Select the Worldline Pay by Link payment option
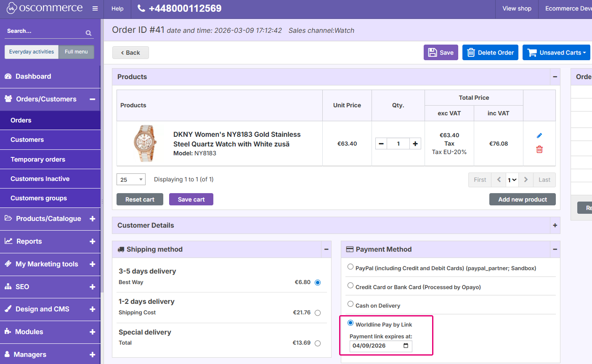Viewport: 592px width, 364px height. tap(350, 323)
